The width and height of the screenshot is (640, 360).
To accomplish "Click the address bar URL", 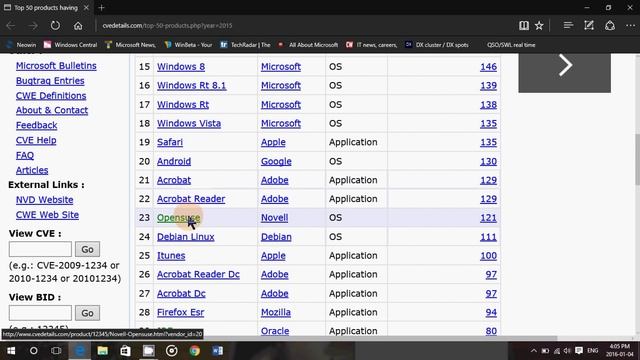I will pyautogui.click(x=167, y=25).
